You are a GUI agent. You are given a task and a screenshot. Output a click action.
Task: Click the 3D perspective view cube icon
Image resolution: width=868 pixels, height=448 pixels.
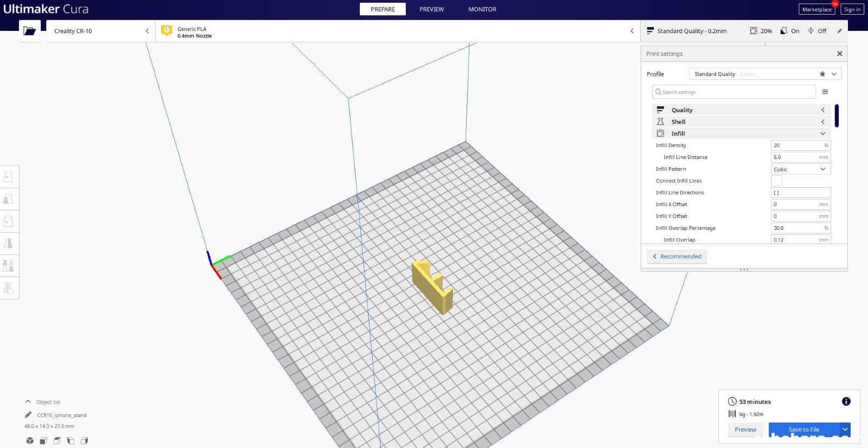(30, 440)
